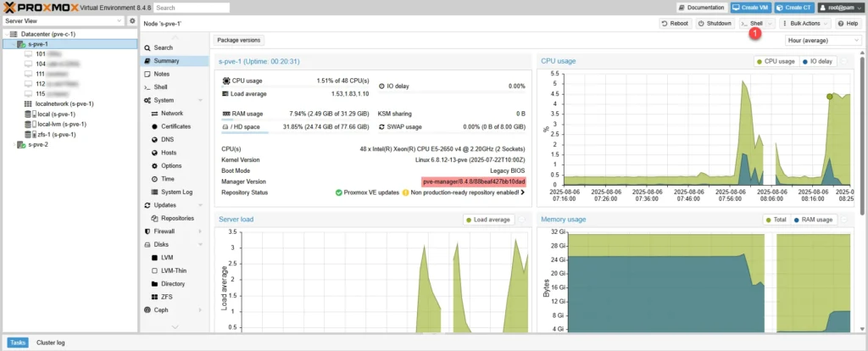Click the Server View gear settings icon
Viewport: 868px width, 351px height.
click(x=132, y=20)
